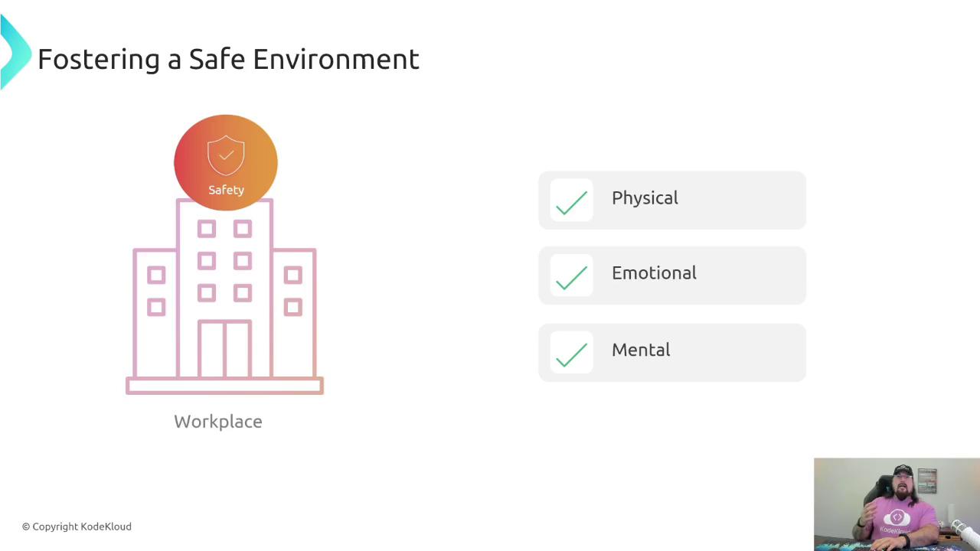
Task: Click the "Safety" text in the orange circle
Action: [x=226, y=190]
